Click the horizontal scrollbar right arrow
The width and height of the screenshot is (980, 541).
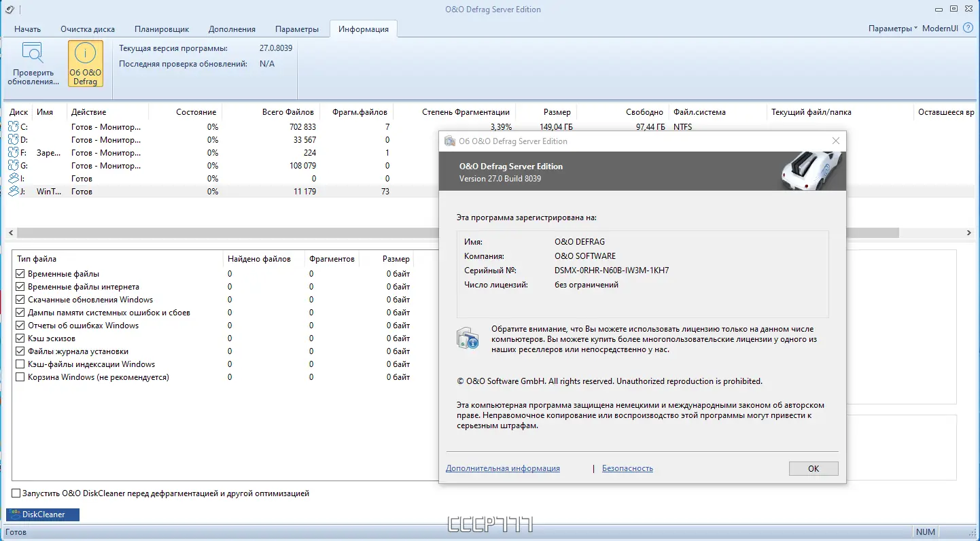[x=968, y=233]
